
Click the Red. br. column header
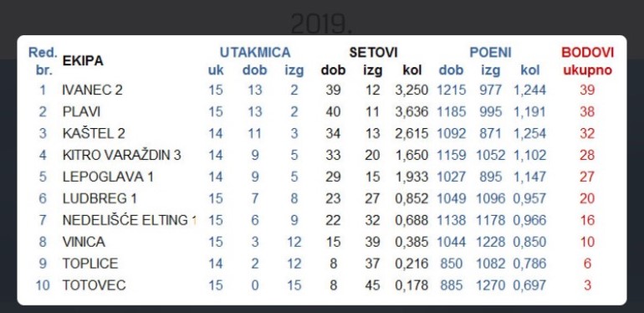[43, 61]
